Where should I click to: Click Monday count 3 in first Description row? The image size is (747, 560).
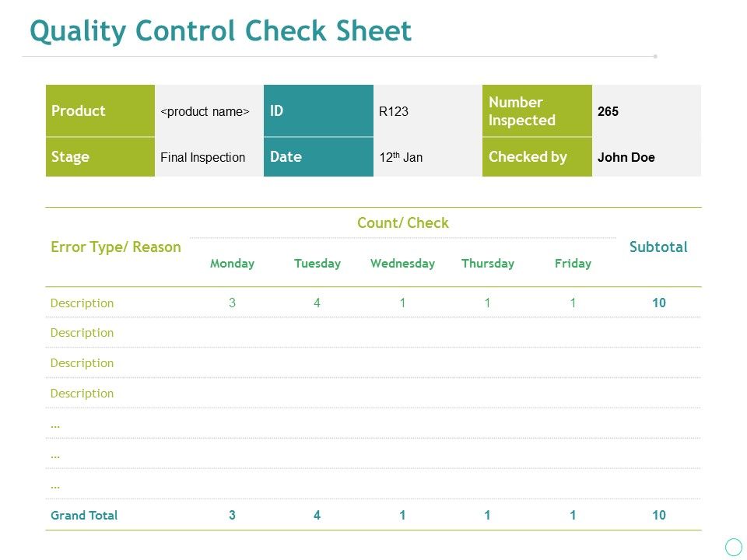pos(232,303)
